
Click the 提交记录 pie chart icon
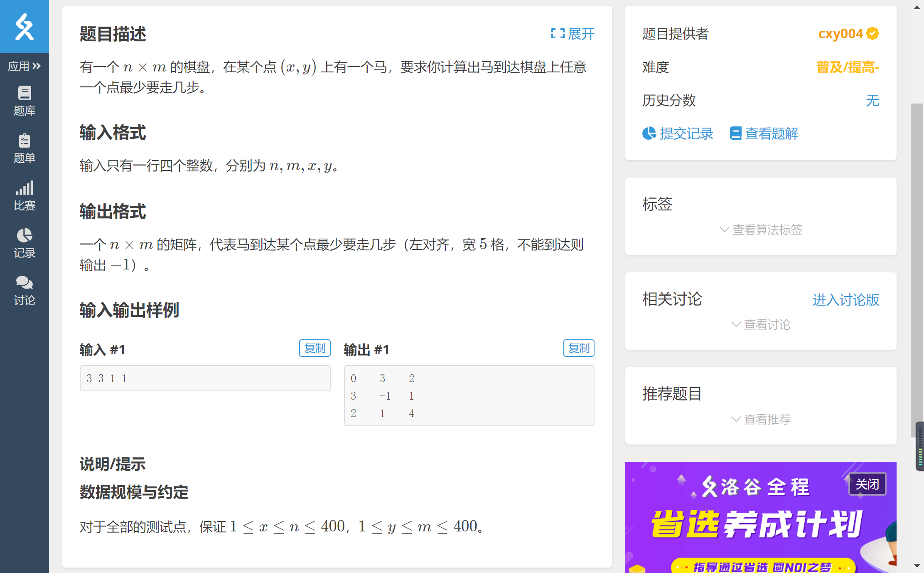point(649,133)
